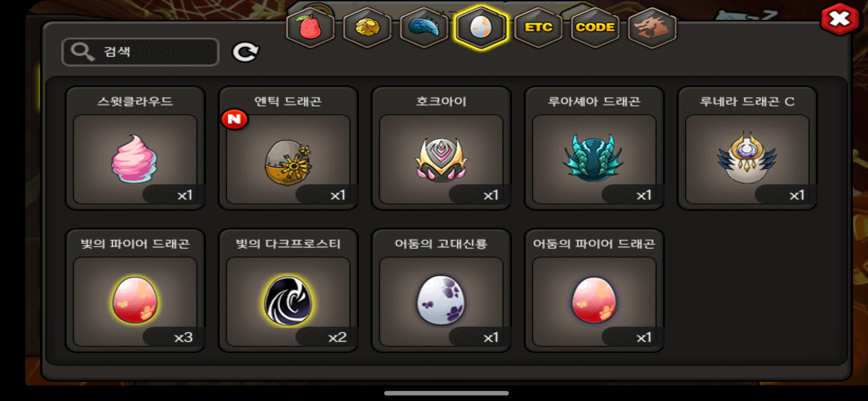Open the red fruit food tab
Image resolution: width=868 pixels, height=401 pixels.
(x=310, y=27)
